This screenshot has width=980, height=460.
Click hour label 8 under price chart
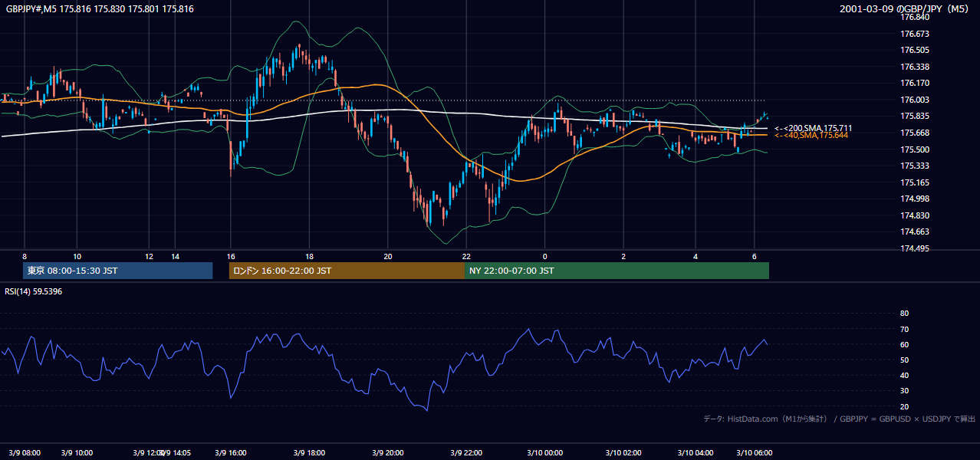pyautogui.click(x=25, y=256)
